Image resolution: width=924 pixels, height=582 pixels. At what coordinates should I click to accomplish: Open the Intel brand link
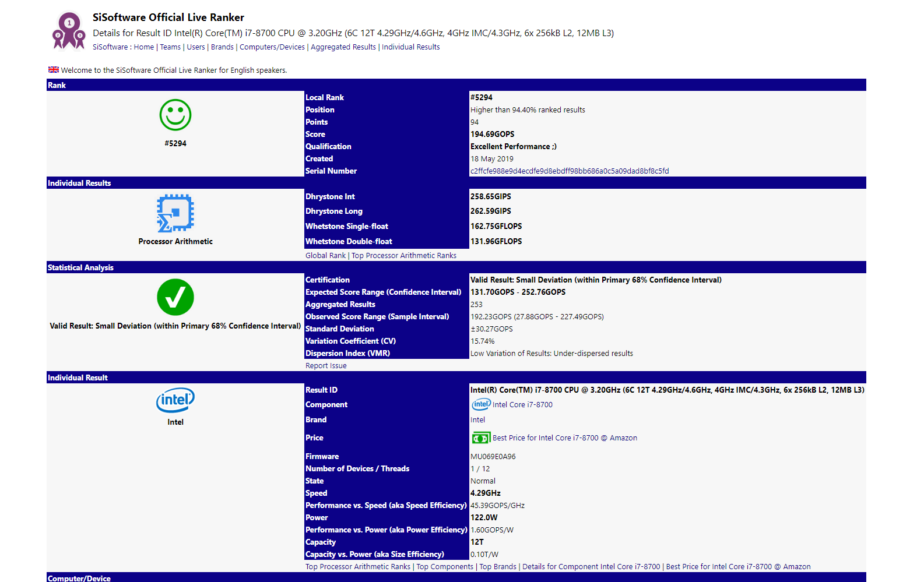pos(477,420)
